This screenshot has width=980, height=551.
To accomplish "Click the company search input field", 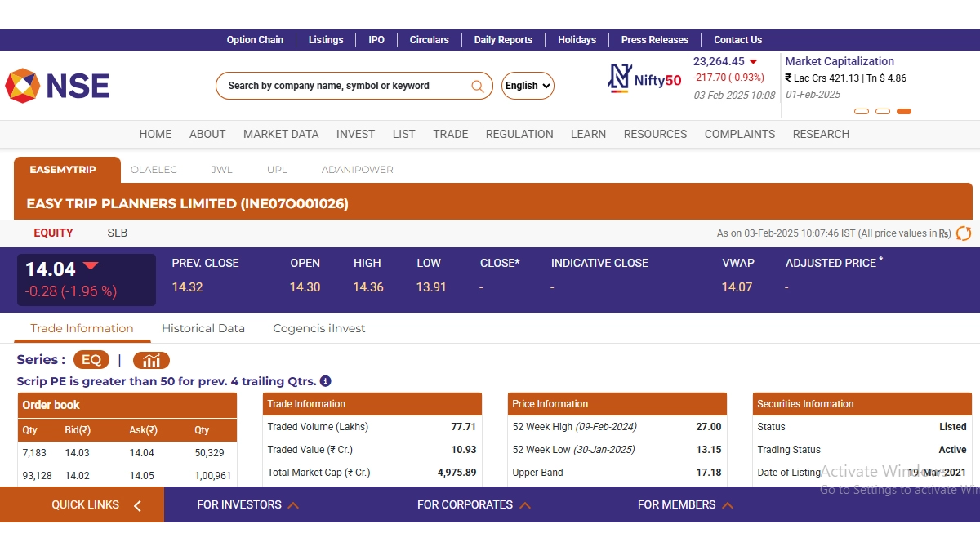I will [x=343, y=86].
